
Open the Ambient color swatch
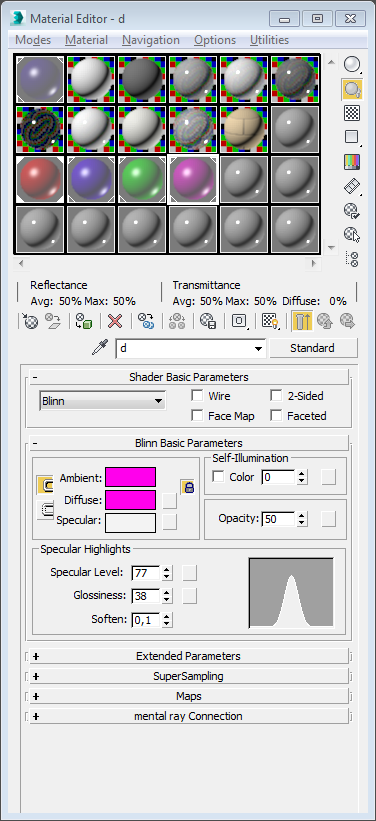(130, 477)
